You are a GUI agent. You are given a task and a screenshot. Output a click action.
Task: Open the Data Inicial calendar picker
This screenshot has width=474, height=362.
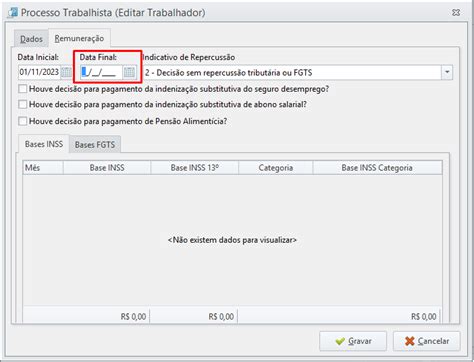point(66,72)
